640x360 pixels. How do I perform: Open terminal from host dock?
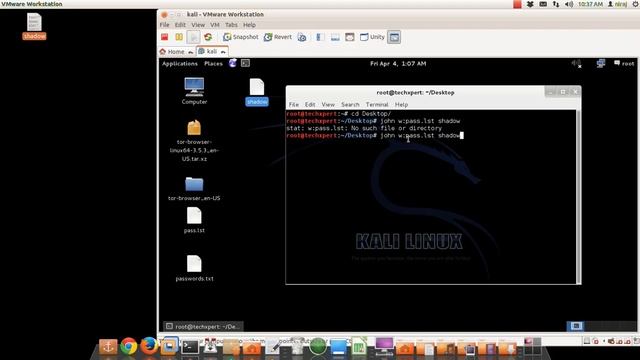190,347
